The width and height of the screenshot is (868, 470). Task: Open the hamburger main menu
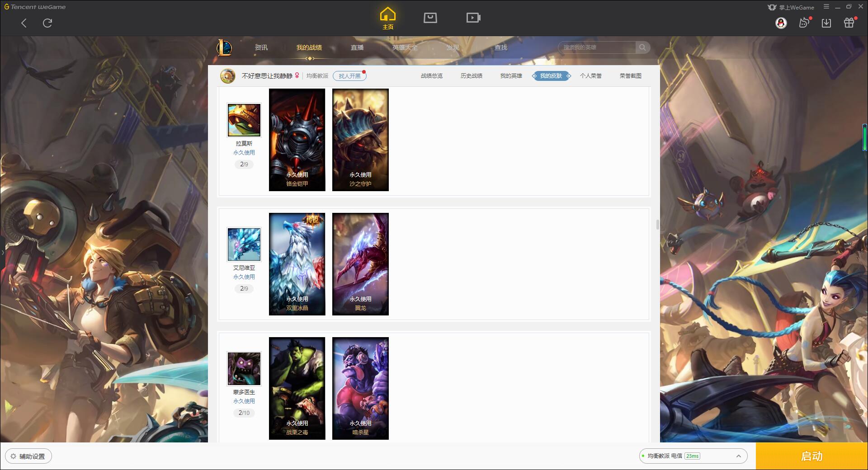[826, 7]
